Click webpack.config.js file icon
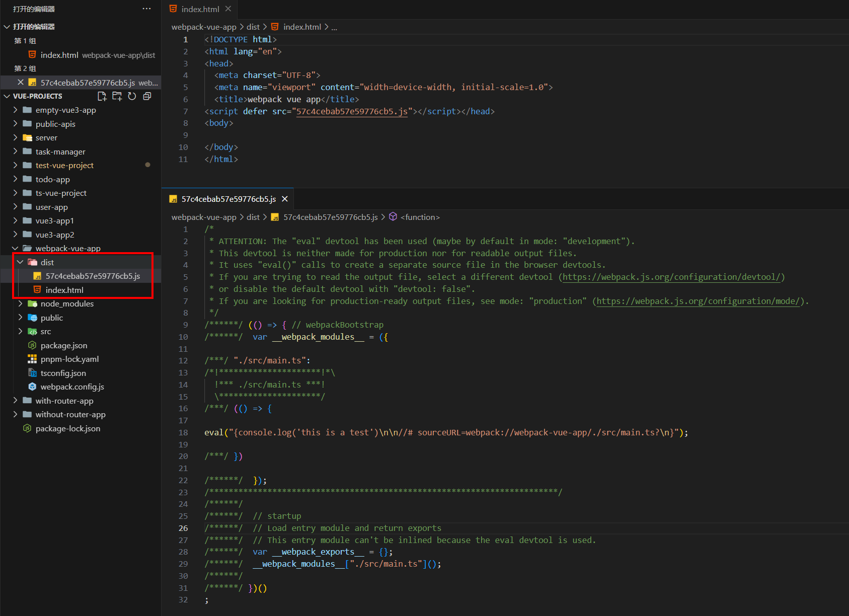Viewport: 849px width, 616px height. point(32,387)
